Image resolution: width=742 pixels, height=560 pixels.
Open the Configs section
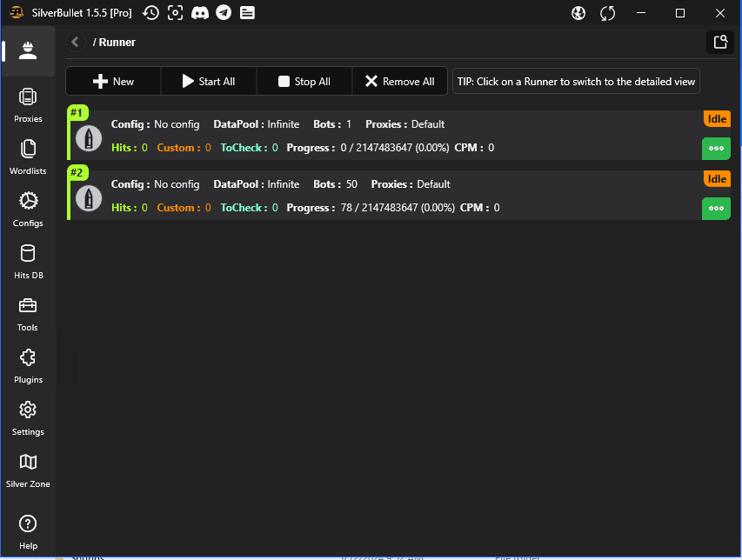tap(28, 210)
